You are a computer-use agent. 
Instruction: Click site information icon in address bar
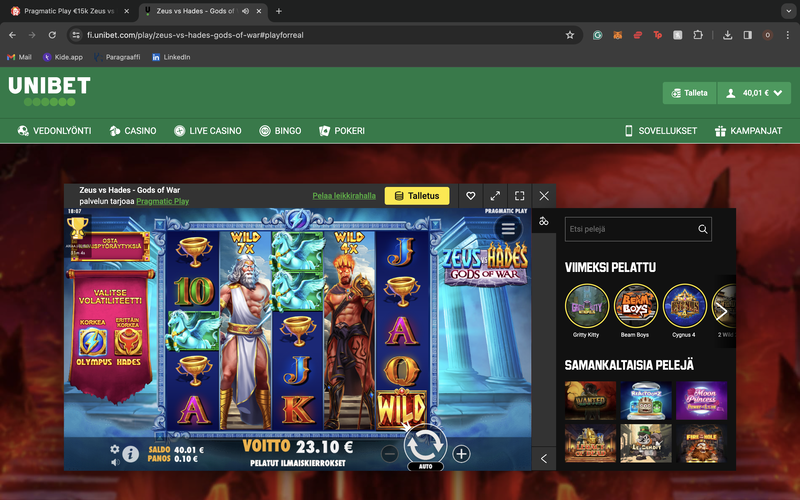point(76,35)
